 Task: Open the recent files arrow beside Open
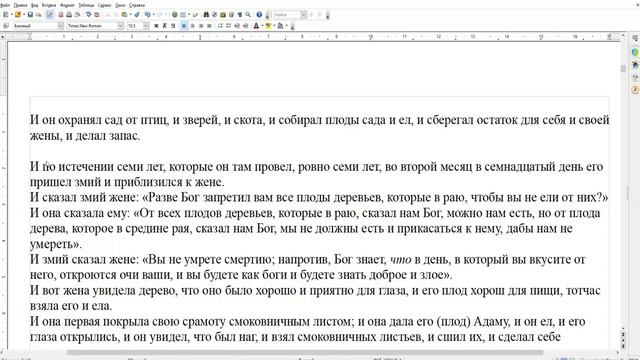tap(23, 14)
